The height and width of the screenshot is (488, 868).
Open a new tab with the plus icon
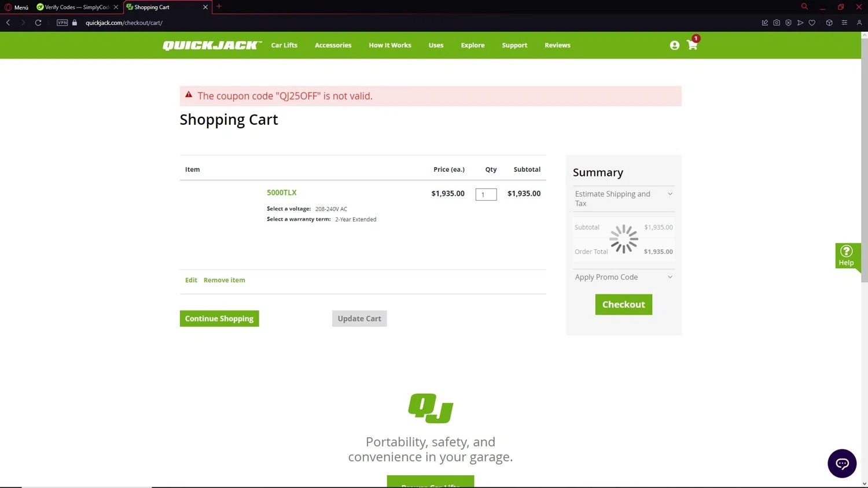click(219, 6)
